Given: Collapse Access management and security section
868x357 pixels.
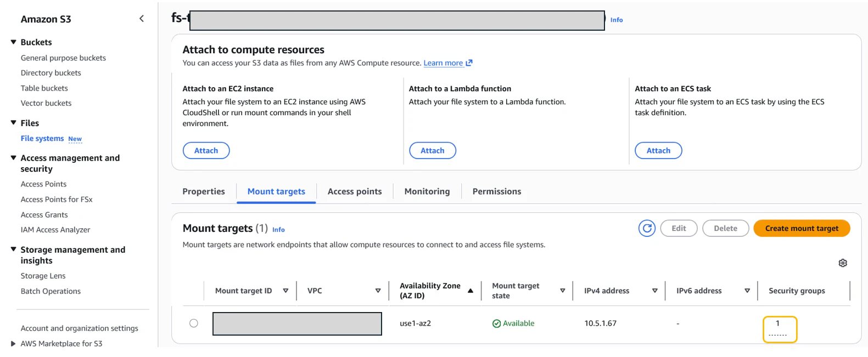Looking at the screenshot, I should 14,158.
